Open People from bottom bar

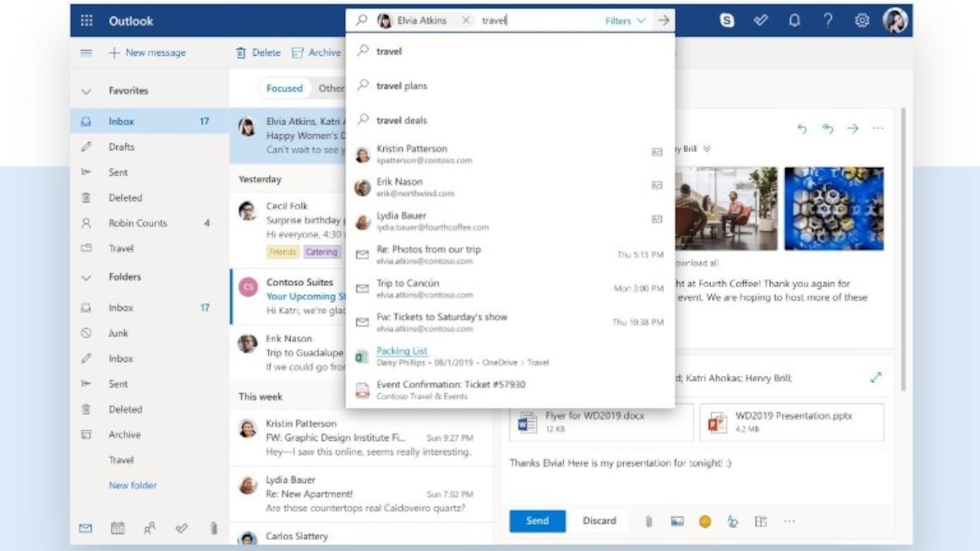click(149, 528)
